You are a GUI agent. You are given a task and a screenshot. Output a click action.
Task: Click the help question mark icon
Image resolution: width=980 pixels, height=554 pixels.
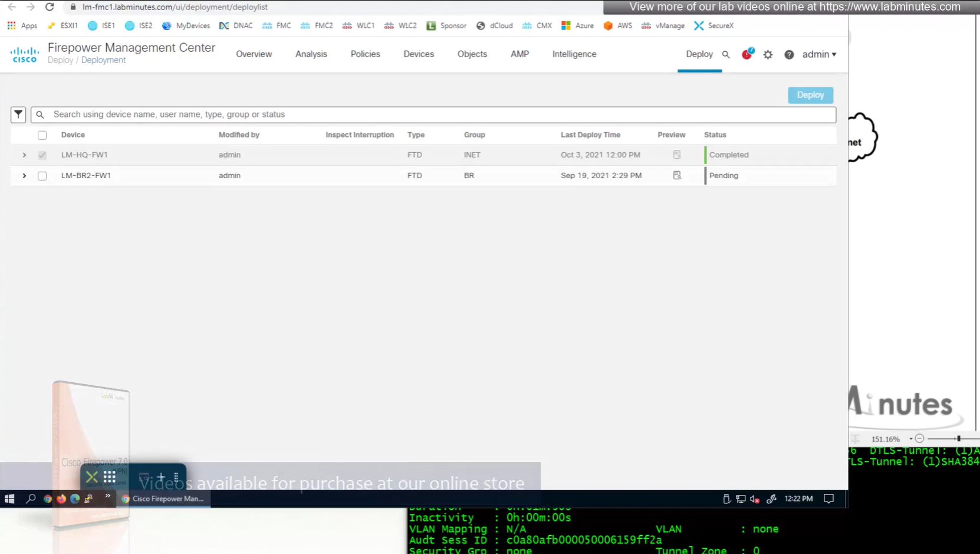point(789,54)
